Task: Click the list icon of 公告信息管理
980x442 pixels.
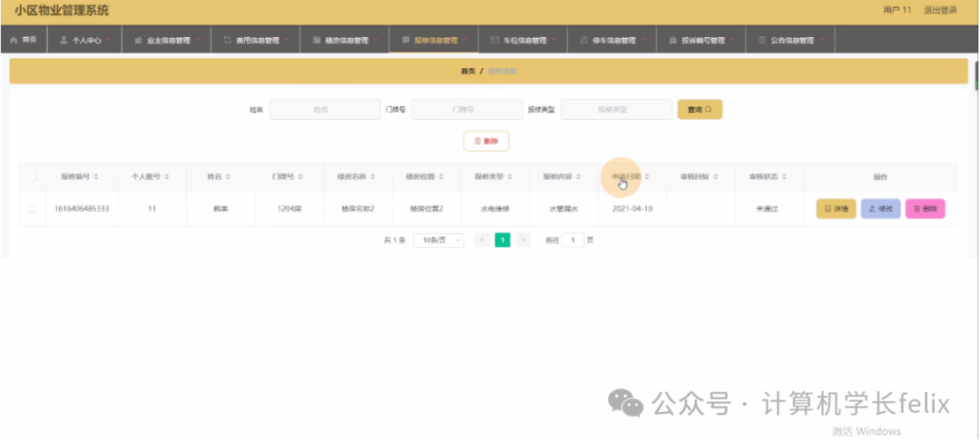Action: (x=762, y=40)
